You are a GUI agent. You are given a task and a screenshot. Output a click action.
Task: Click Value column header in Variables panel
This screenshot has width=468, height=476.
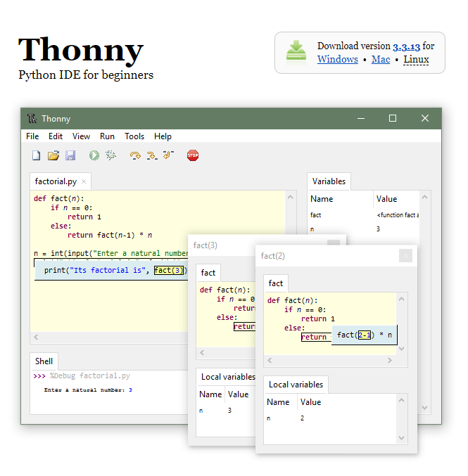pos(386,199)
